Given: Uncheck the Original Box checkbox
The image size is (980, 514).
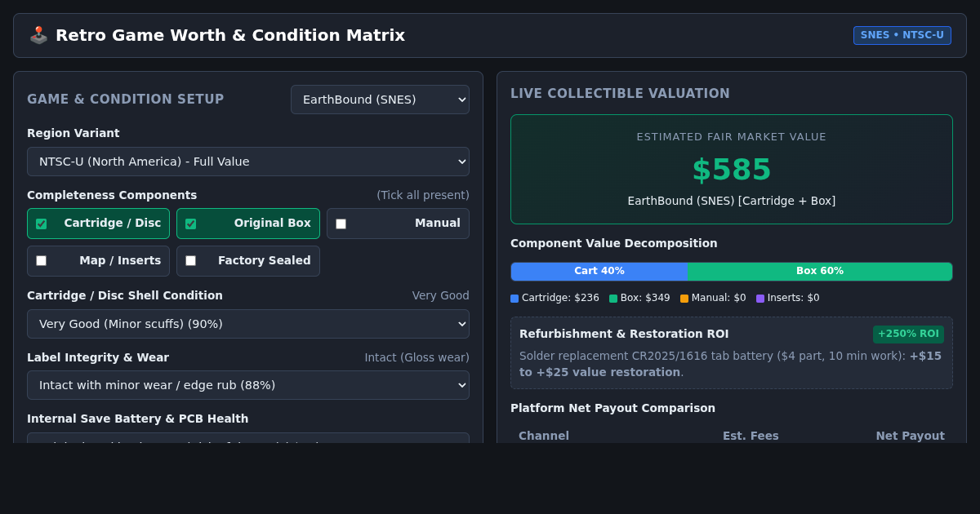Looking at the screenshot, I should click(190, 224).
